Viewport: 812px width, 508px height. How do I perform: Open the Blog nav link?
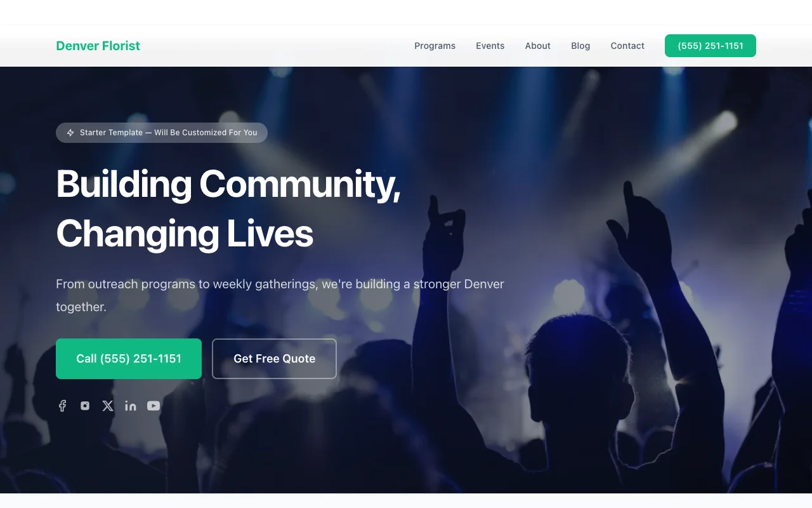pos(580,46)
